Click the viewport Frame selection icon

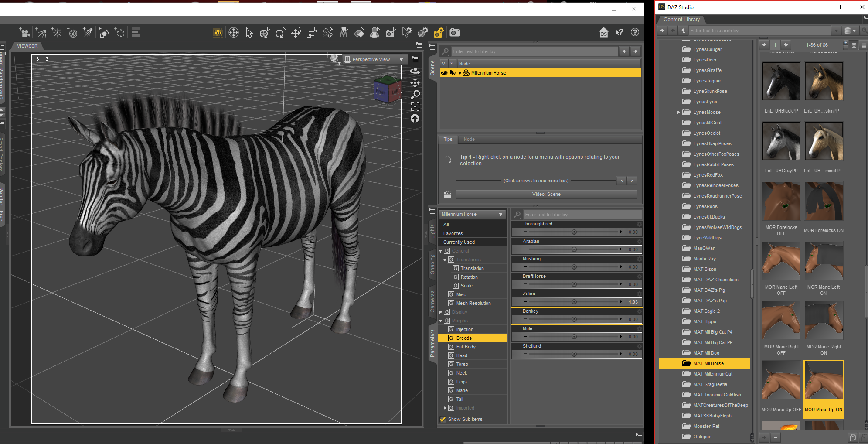[415, 106]
